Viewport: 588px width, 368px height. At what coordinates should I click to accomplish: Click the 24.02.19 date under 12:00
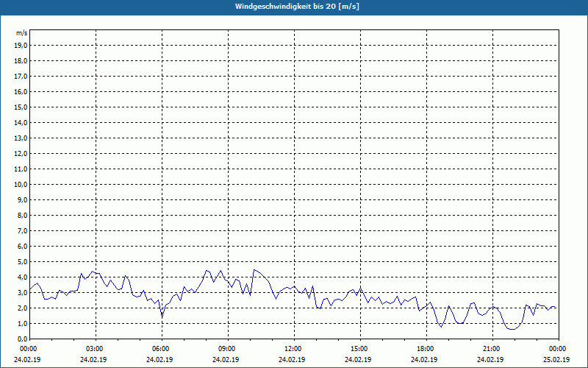click(x=292, y=359)
